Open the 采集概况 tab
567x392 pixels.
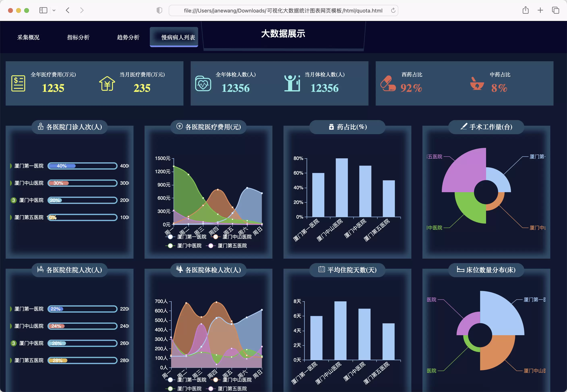click(28, 37)
